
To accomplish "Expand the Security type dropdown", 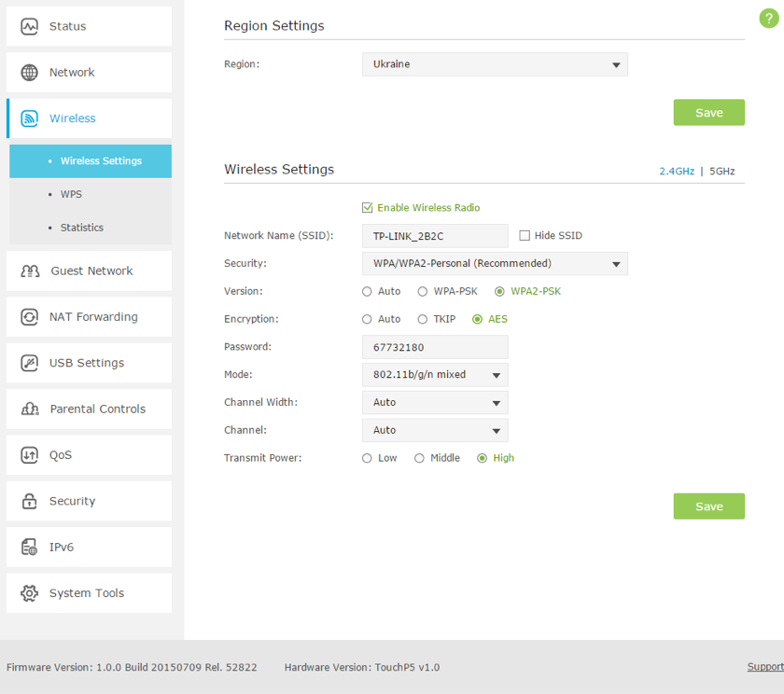I will 495,264.
